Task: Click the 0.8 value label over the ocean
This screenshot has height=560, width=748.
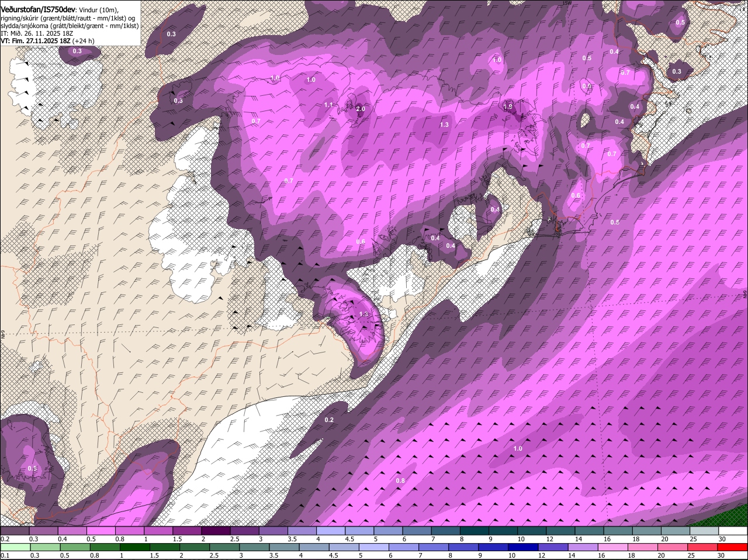Action: [x=400, y=481]
